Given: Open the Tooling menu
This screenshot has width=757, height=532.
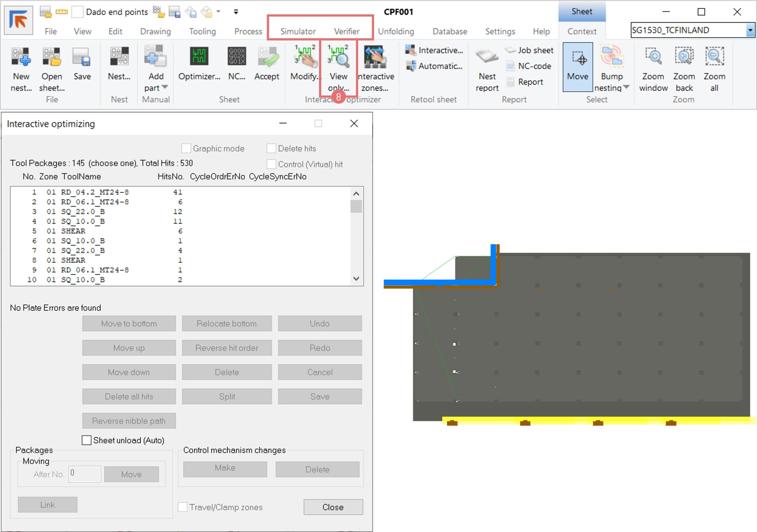Looking at the screenshot, I should click(x=203, y=31).
